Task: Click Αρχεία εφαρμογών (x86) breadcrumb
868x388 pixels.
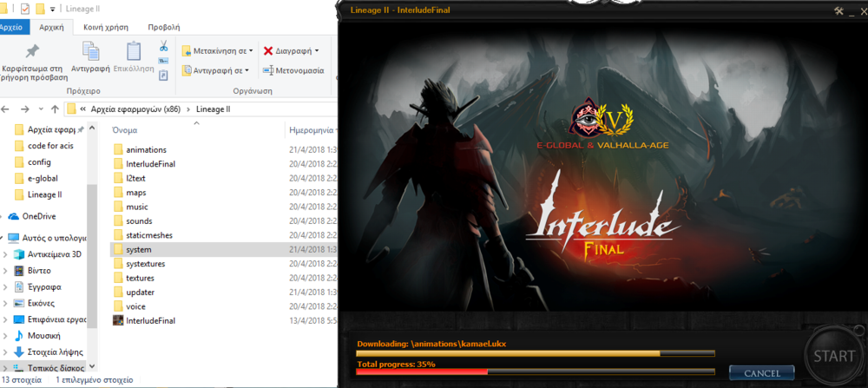Action: tap(136, 109)
